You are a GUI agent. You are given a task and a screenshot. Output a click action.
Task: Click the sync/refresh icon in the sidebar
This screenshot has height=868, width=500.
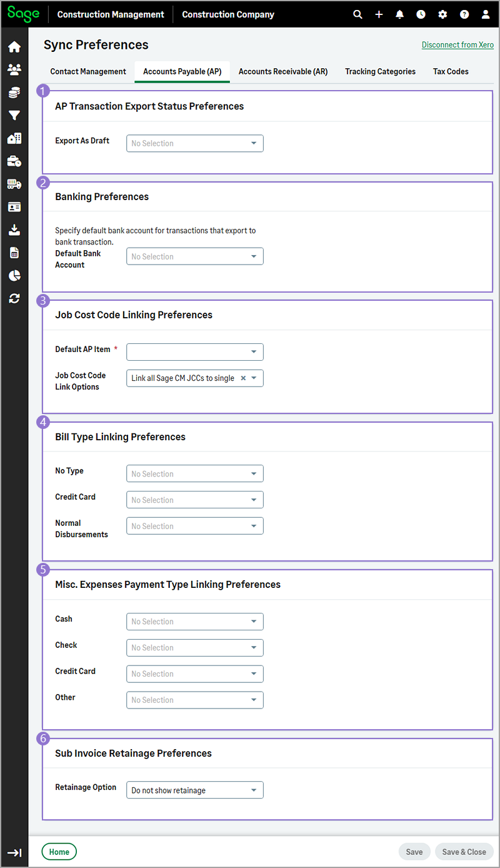tap(14, 298)
